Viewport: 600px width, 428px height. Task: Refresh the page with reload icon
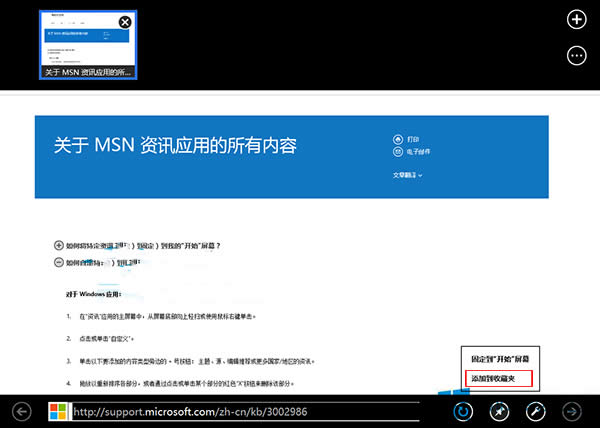[463, 412]
